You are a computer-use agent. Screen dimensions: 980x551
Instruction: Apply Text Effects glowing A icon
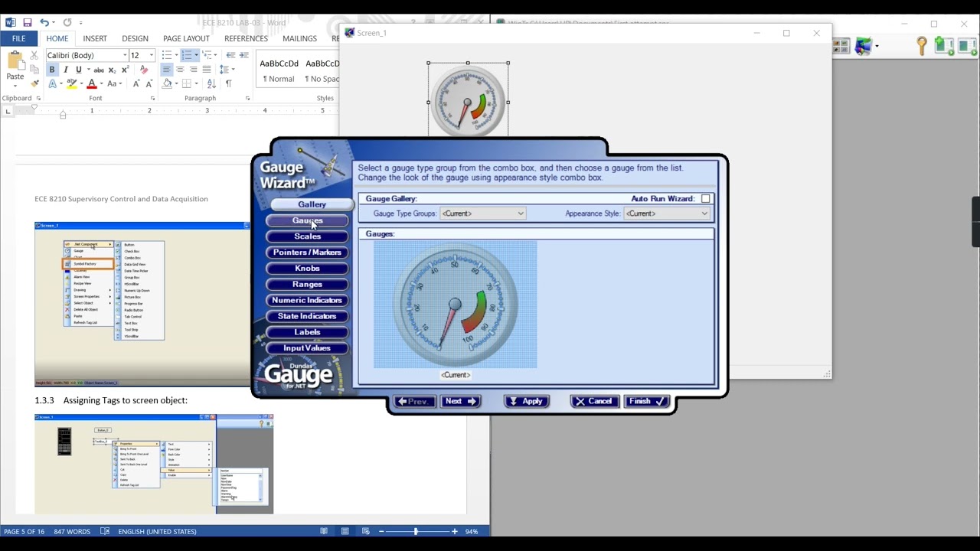pos(53,83)
